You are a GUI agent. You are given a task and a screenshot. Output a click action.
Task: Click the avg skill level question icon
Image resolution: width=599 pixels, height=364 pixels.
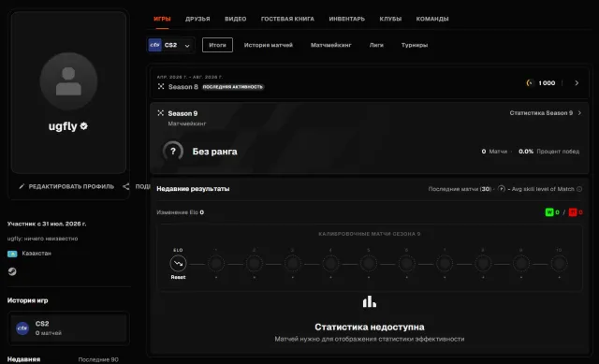(x=502, y=189)
